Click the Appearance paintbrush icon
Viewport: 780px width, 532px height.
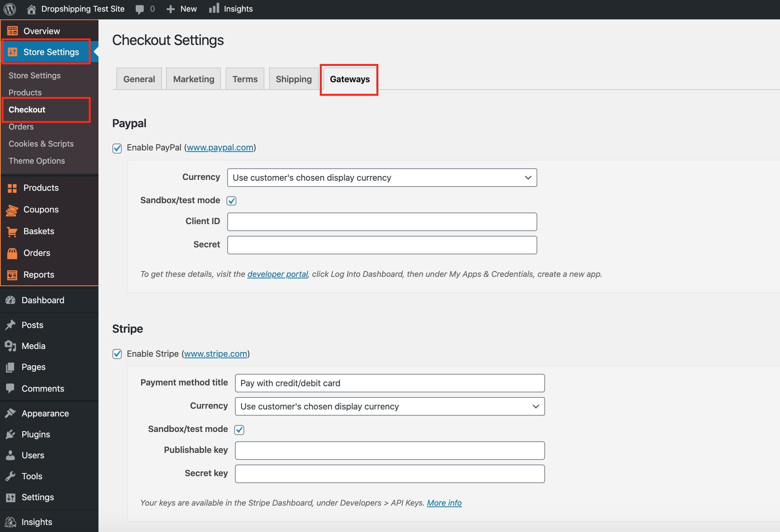[10, 413]
